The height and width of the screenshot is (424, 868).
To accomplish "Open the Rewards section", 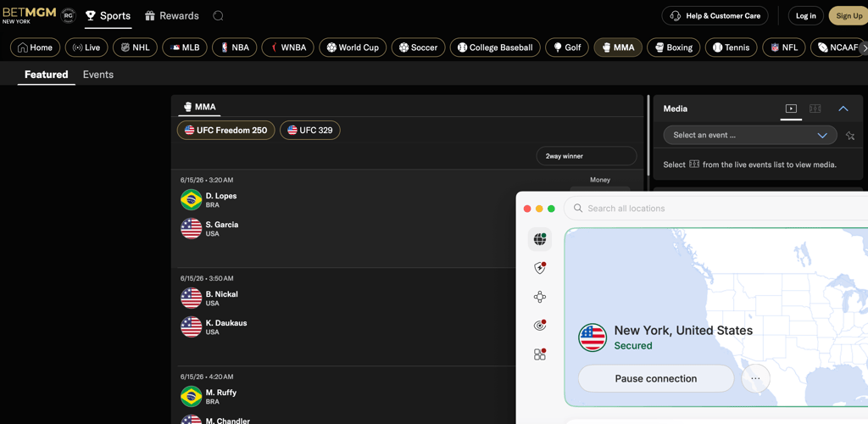I will click(171, 16).
